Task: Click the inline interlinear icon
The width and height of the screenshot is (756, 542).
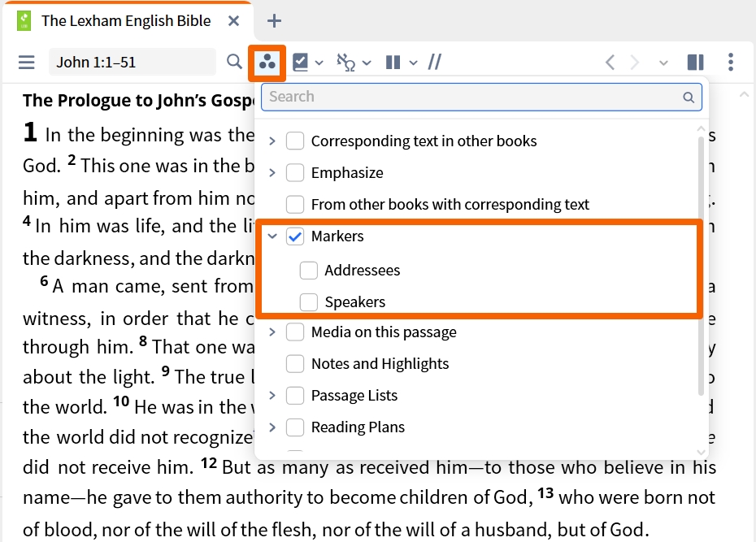Action: [346, 62]
